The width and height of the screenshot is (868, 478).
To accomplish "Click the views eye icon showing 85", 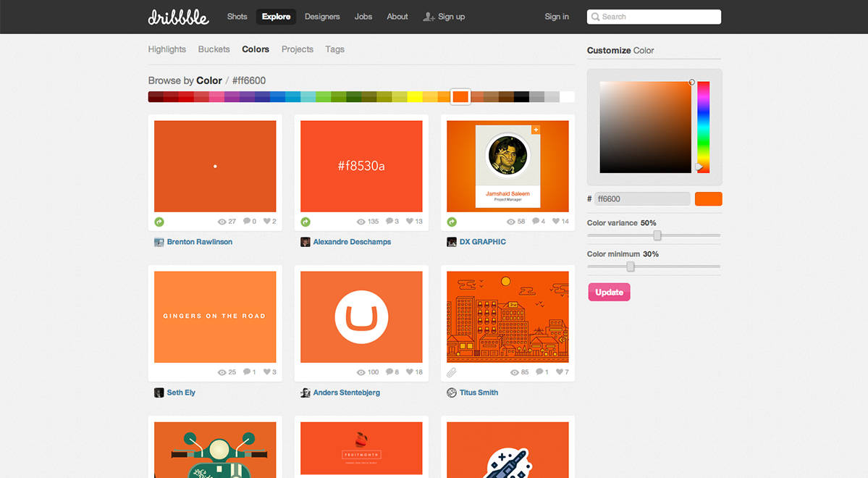I will point(514,372).
